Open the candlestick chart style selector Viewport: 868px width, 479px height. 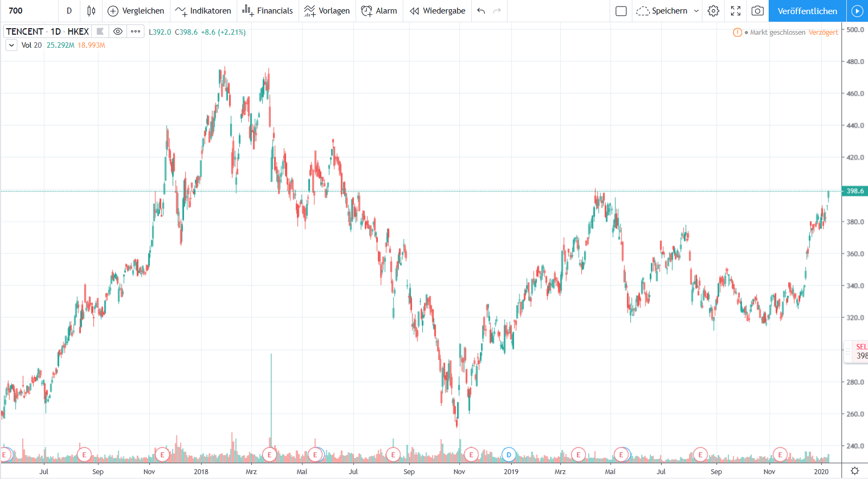91,11
